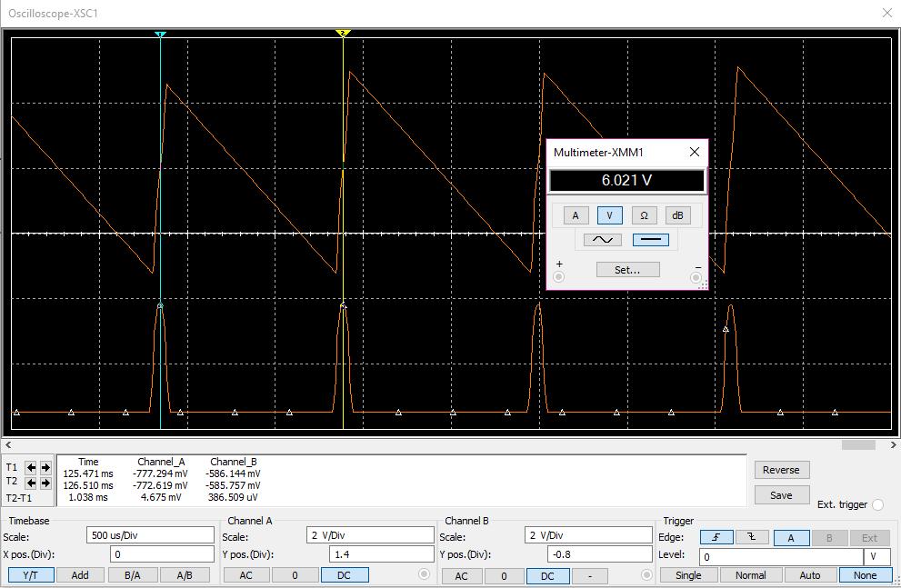Viewport: 901px width, 588px height.
Task: Toggle Channel B invert minus button
Action: coord(590,575)
